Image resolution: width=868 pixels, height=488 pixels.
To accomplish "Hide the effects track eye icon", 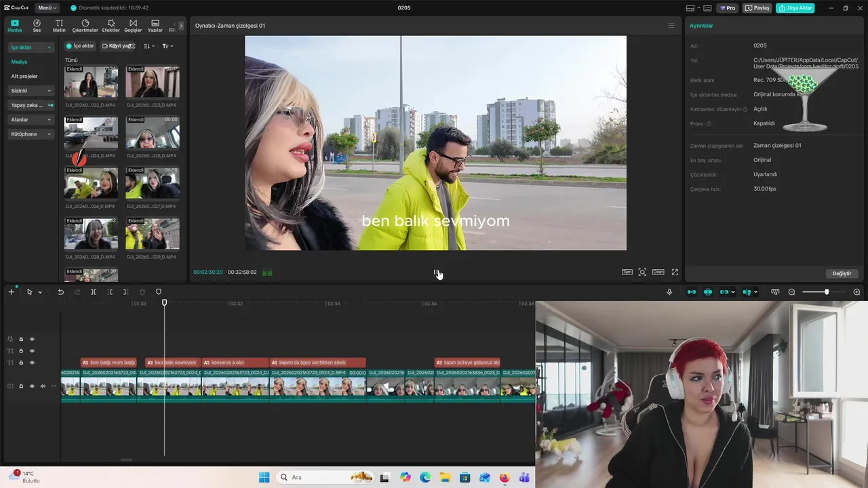I will click(32, 339).
